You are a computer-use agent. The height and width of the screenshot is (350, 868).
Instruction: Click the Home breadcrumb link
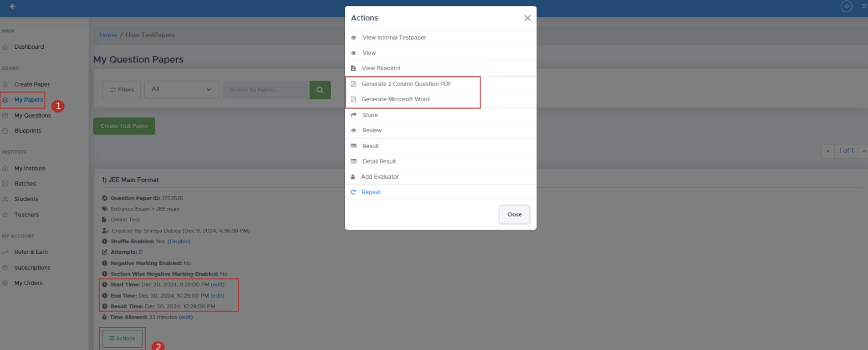coord(108,35)
